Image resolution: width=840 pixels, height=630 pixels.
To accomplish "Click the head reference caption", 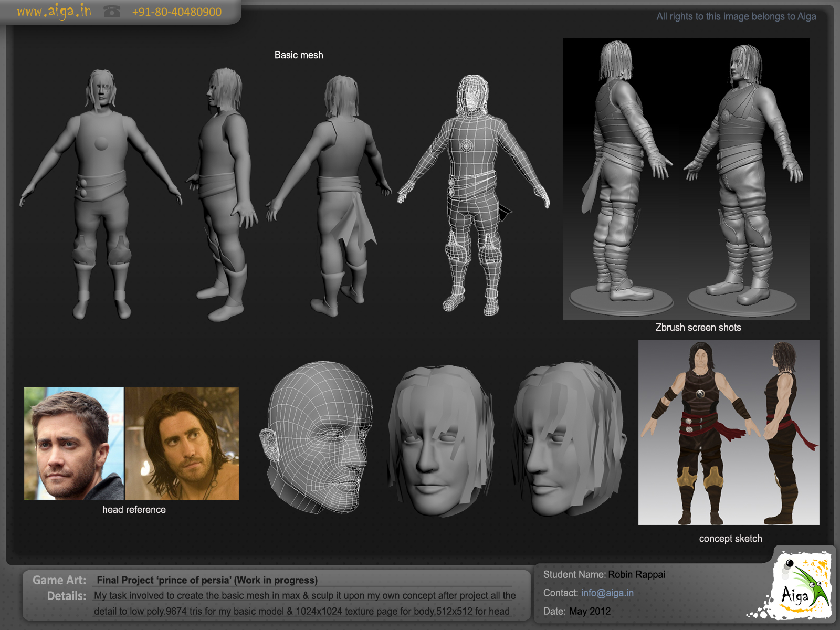I will (x=134, y=509).
